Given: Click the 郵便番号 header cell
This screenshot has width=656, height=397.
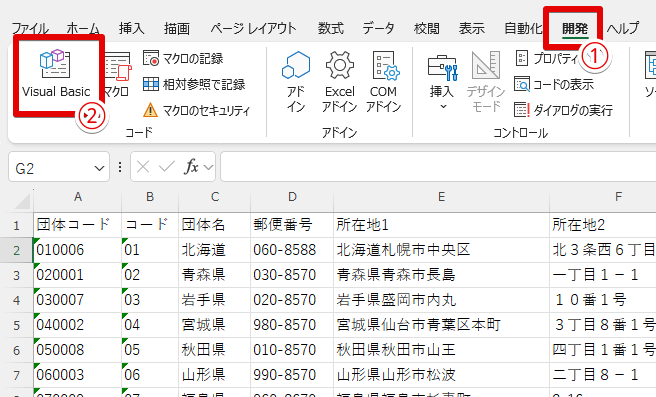Looking at the screenshot, I should coord(292,225).
